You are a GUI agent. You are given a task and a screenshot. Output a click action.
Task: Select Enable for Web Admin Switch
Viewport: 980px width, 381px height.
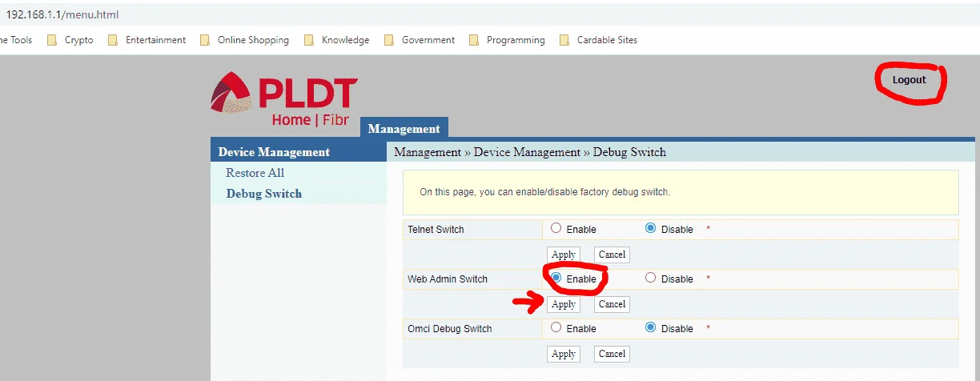point(556,278)
